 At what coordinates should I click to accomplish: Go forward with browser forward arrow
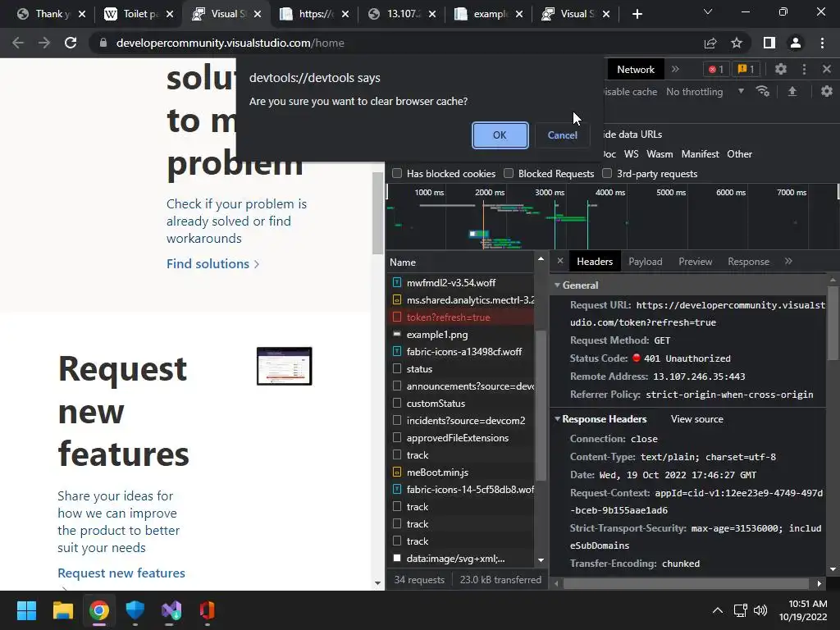[44, 43]
